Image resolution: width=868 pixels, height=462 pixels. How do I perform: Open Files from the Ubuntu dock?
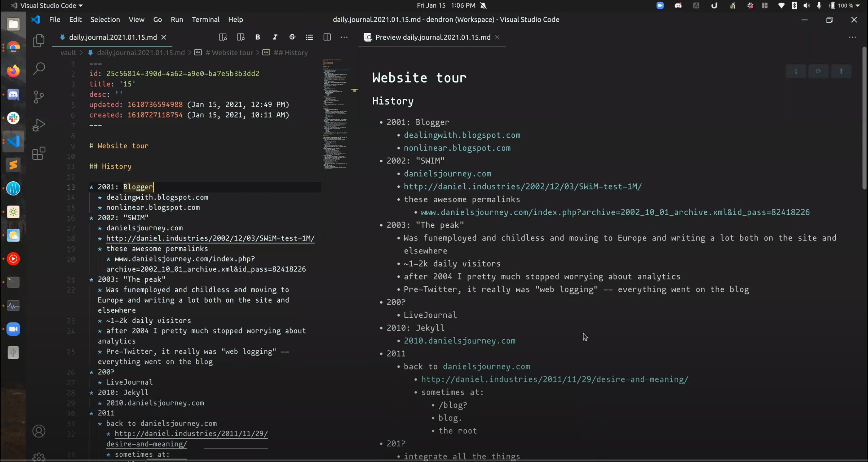tap(13, 24)
